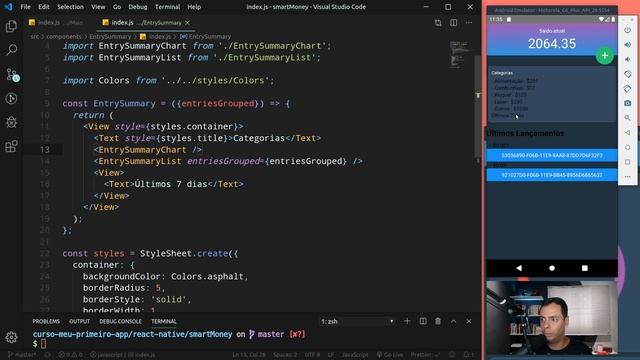
Task: Open the Go menu
Action: [x=117, y=7]
